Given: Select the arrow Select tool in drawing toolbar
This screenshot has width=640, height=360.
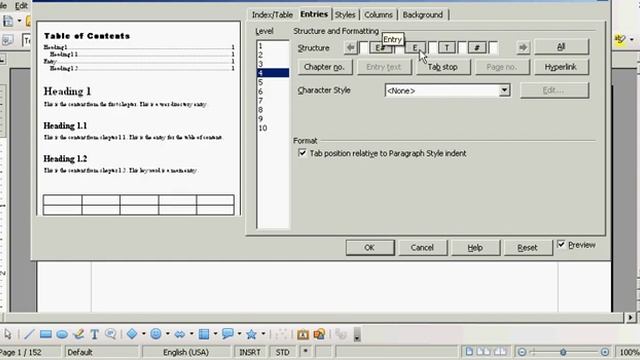Looking at the screenshot, I should click(x=8, y=334).
